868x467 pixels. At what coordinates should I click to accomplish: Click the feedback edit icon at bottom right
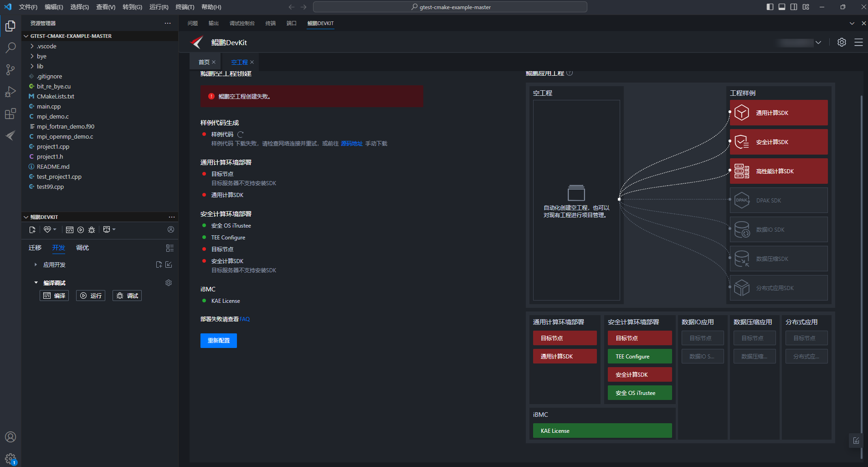856,441
